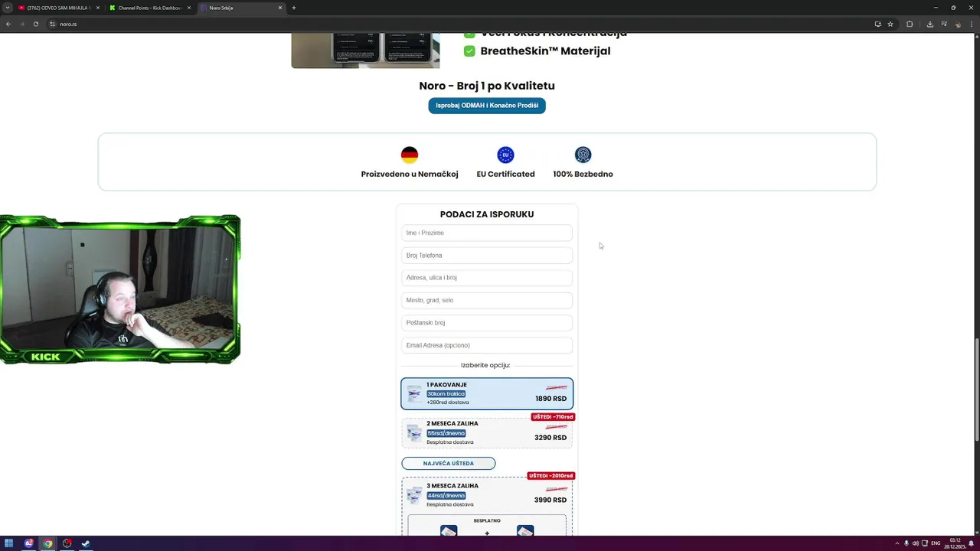
Task: Open the Windows Start menu
Action: [9, 543]
